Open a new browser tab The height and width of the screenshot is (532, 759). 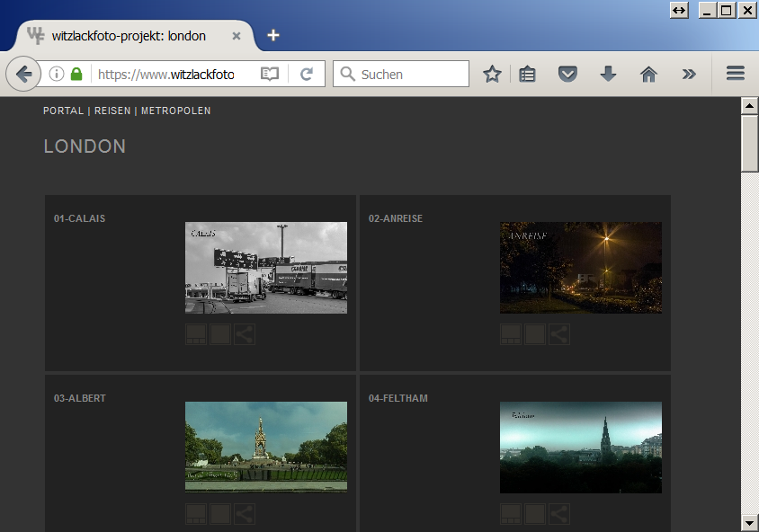click(273, 36)
